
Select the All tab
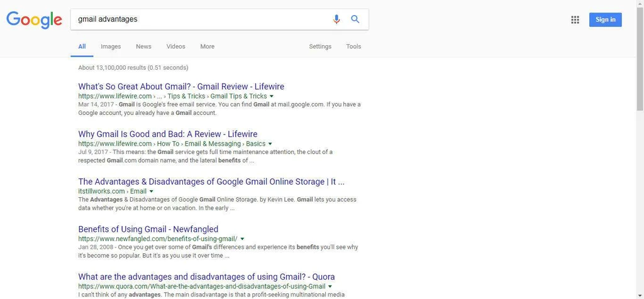click(x=82, y=46)
